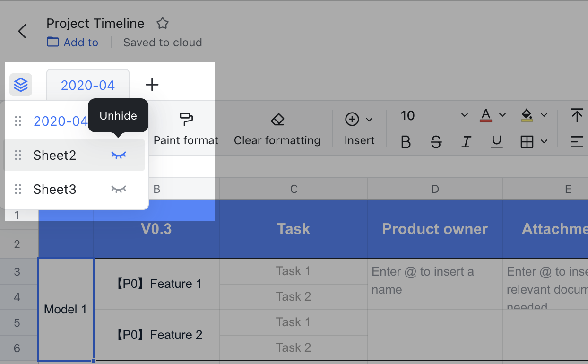588x364 pixels.
Task: Select Sheet3 from the sheet list
Action: 54,189
